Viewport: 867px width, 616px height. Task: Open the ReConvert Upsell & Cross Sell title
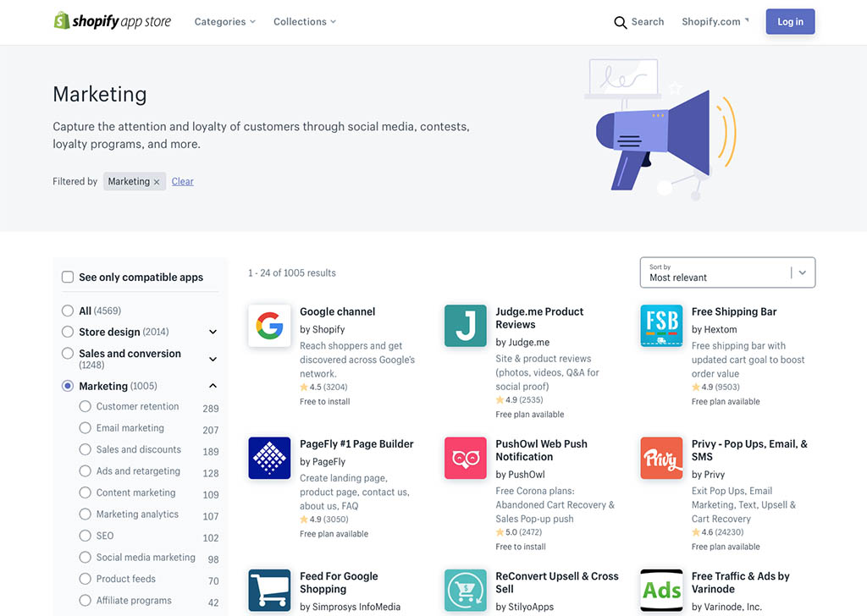point(557,583)
